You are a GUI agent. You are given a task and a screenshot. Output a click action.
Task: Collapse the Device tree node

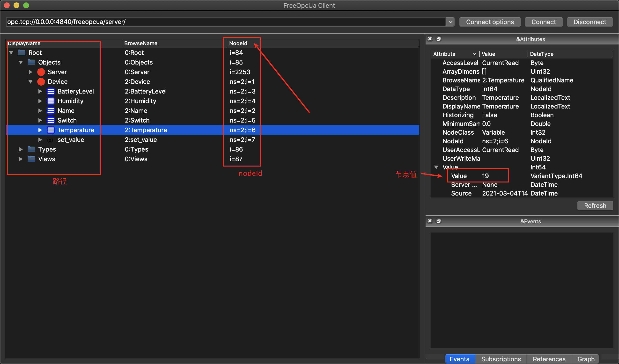pyautogui.click(x=30, y=81)
